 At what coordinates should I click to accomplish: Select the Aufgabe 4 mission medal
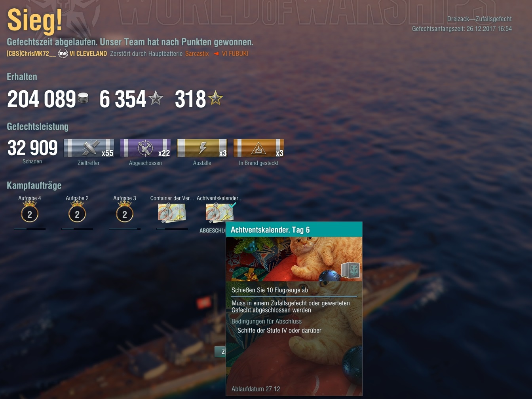coord(30,212)
